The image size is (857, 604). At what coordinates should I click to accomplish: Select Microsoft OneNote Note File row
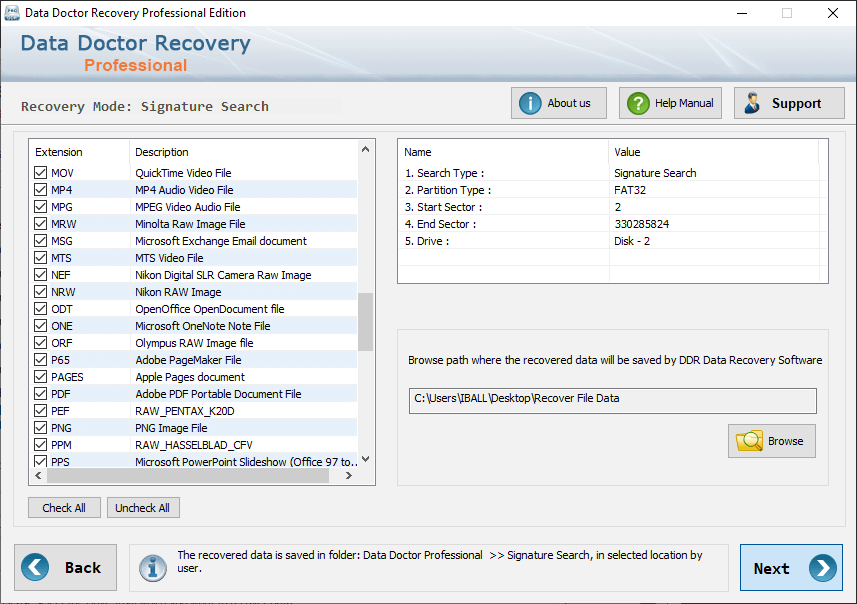coord(193,326)
